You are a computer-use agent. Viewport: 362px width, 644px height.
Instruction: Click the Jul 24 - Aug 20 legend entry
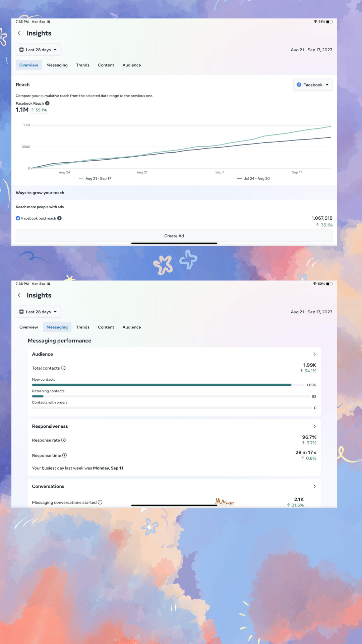click(x=253, y=178)
